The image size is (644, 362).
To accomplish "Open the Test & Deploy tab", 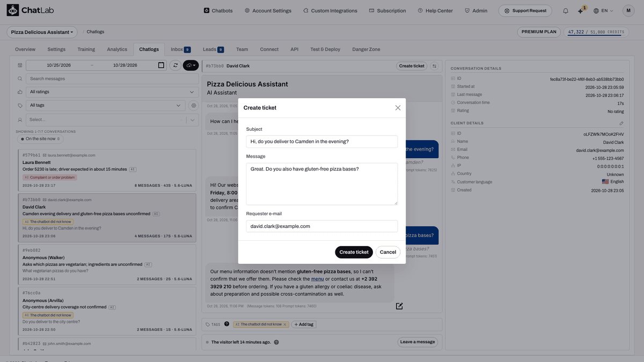I will point(325,49).
